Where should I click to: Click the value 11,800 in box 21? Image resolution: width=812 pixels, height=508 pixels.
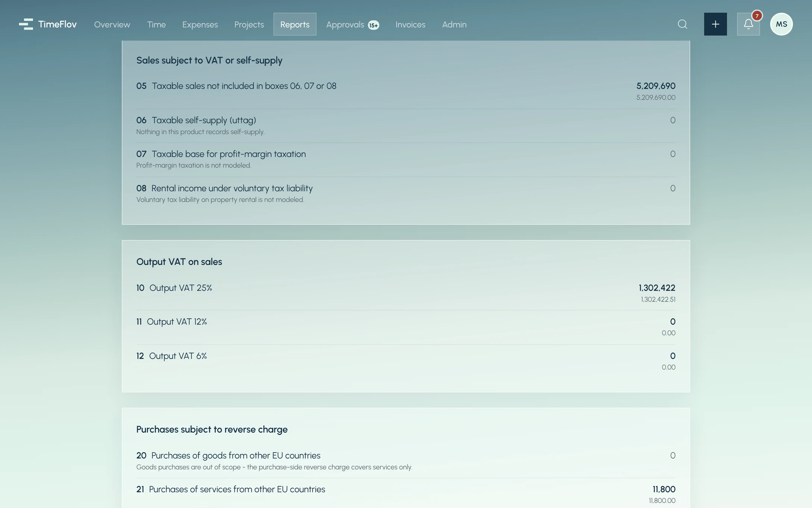click(x=664, y=489)
